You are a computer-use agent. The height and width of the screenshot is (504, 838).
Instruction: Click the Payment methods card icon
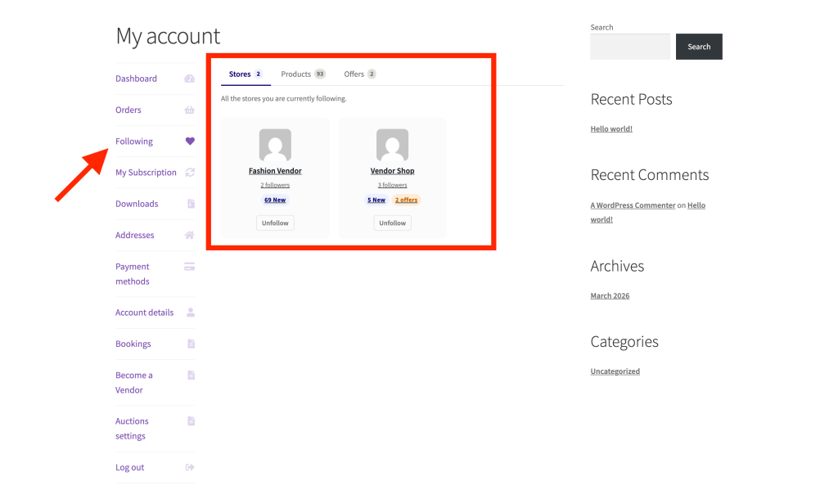[190, 266]
